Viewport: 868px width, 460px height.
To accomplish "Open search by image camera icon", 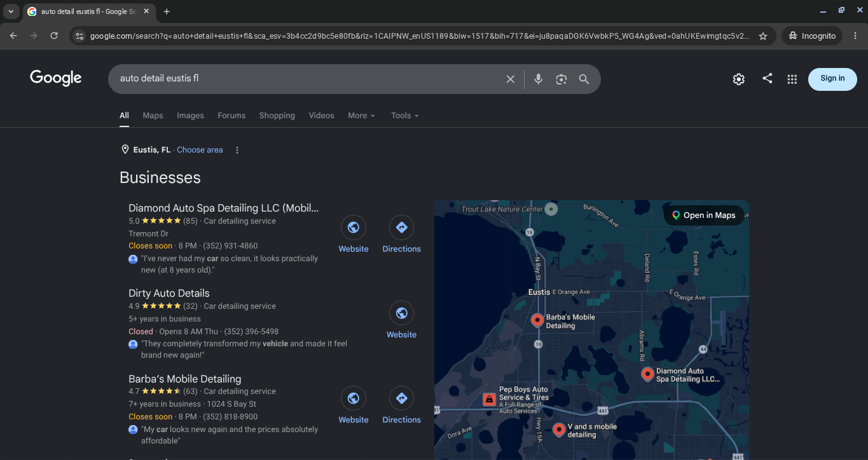I will pyautogui.click(x=561, y=79).
